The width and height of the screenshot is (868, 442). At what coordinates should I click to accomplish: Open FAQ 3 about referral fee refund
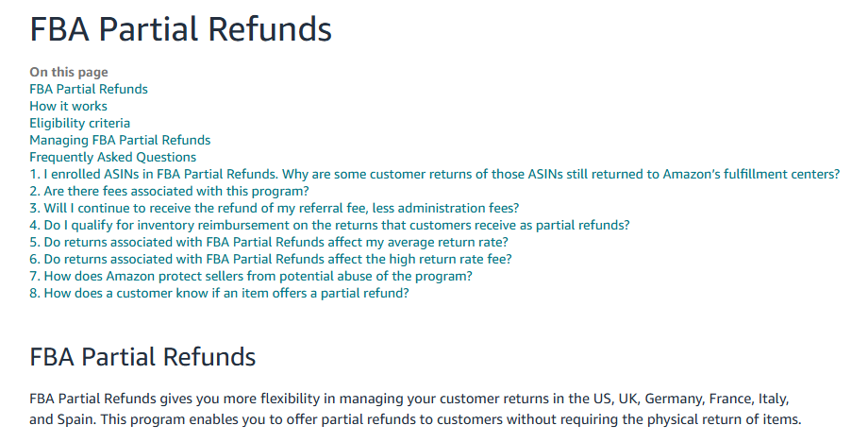[274, 208]
